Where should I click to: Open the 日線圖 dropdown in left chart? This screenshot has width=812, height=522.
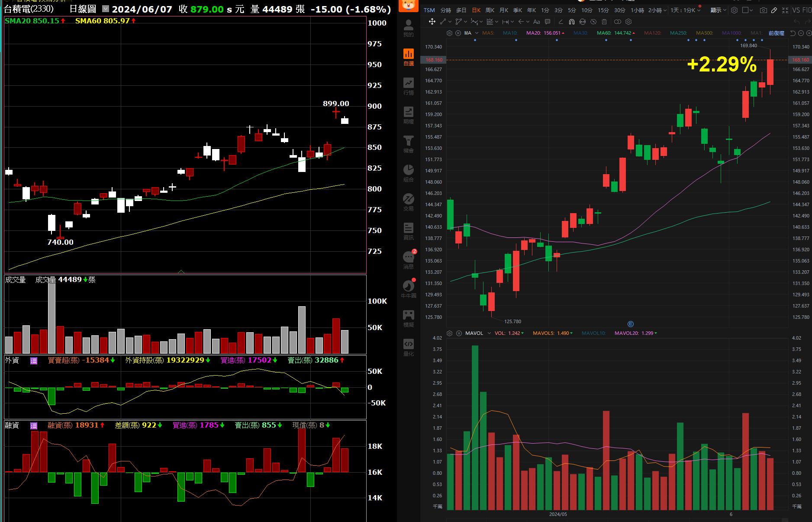(106, 9)
